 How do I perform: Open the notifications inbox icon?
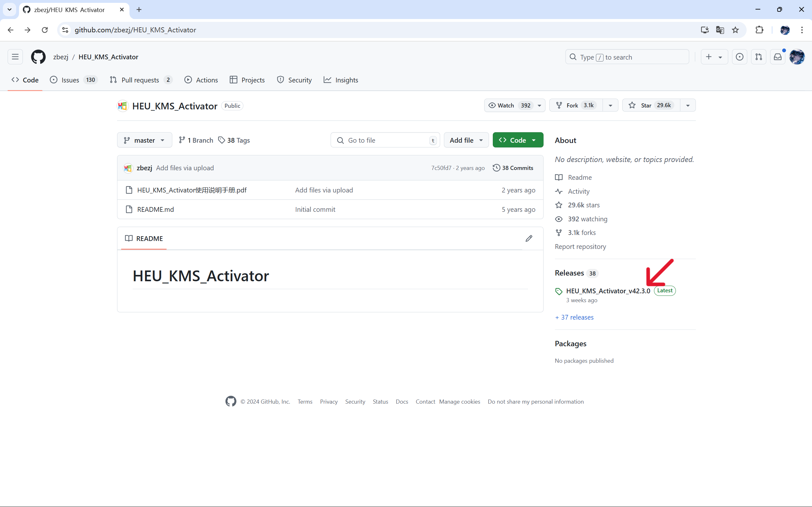[x=778, y=57]
